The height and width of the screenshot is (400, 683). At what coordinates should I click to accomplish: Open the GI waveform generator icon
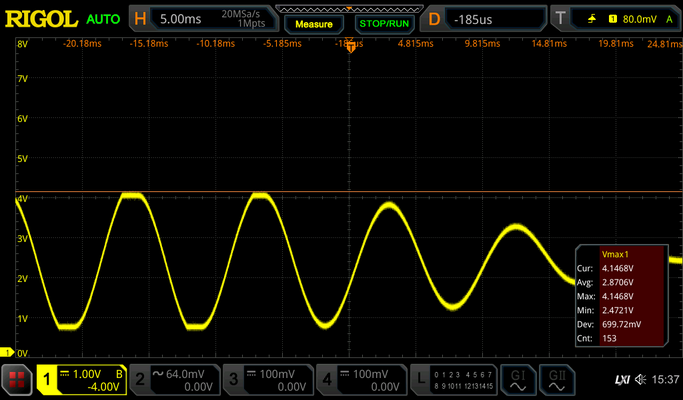tap(518, 380)
